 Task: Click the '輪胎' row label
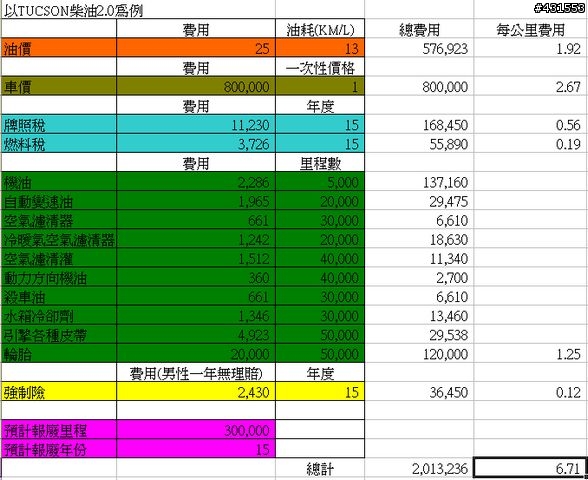[59, 354]
